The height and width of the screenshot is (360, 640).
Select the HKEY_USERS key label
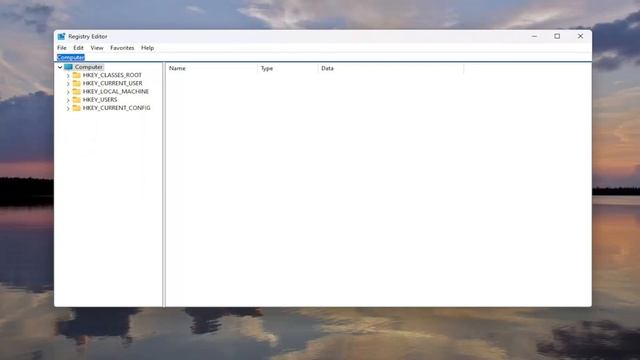coord(100,100)
